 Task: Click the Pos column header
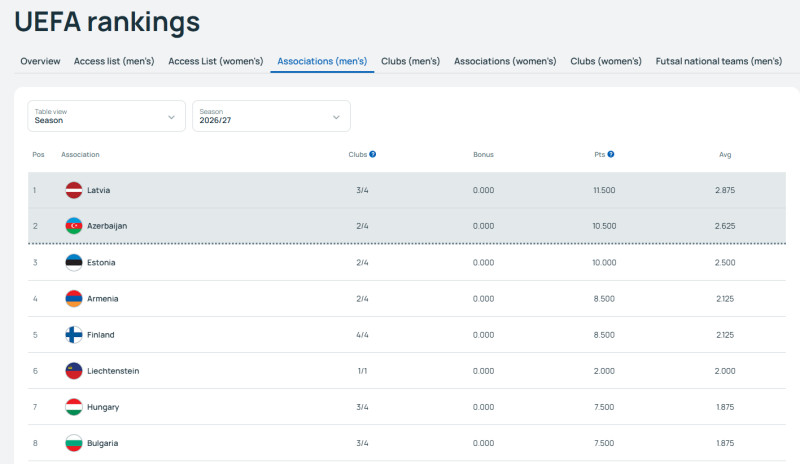tap(38, 154)
